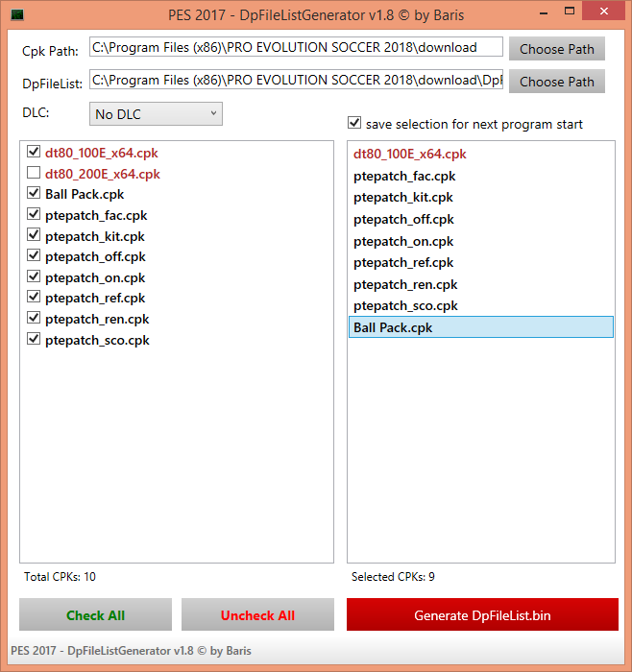The width and height of the screenshot is (632, 672).
Task: Click the DpFileList: label
Action: [52, 84]
